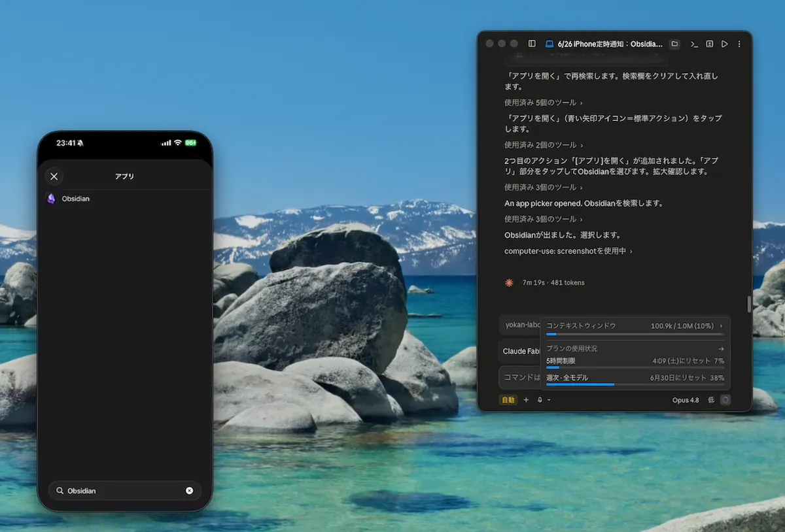The height and width of the screenshot is (532, 785).
Task: Click the iPhone cellular signal bars
Action: pos(166,142)
